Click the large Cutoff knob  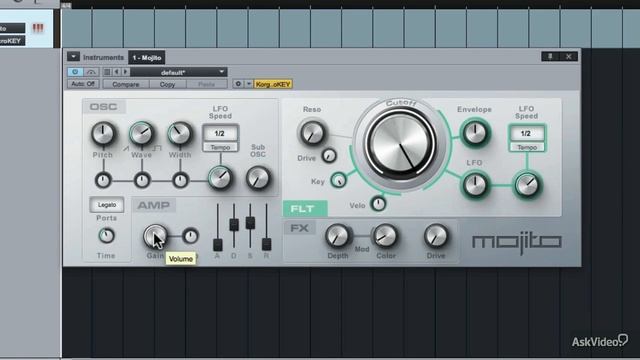pos(400,144)
